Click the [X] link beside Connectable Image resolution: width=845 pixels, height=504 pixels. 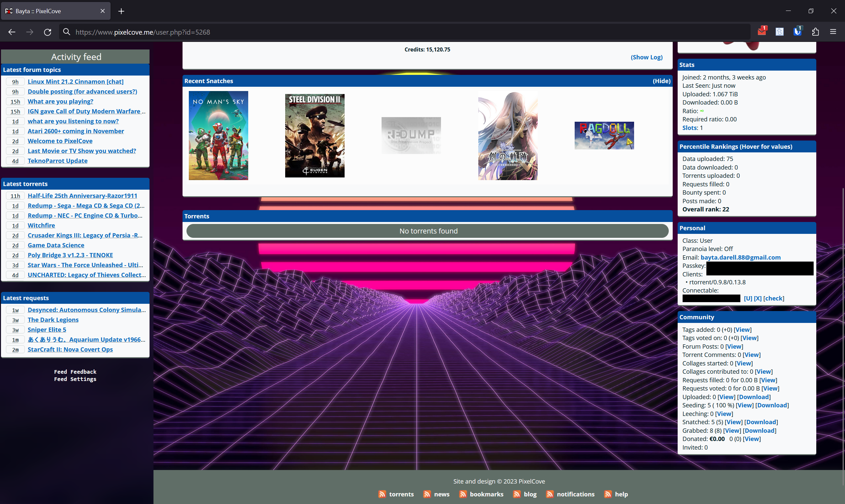[x=757, y=298]
